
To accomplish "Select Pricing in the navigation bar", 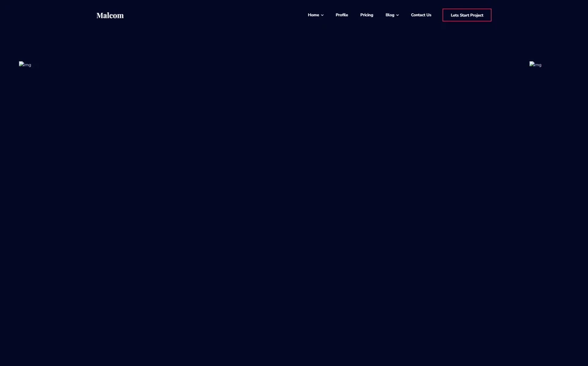I will click(x=367, y=13).
